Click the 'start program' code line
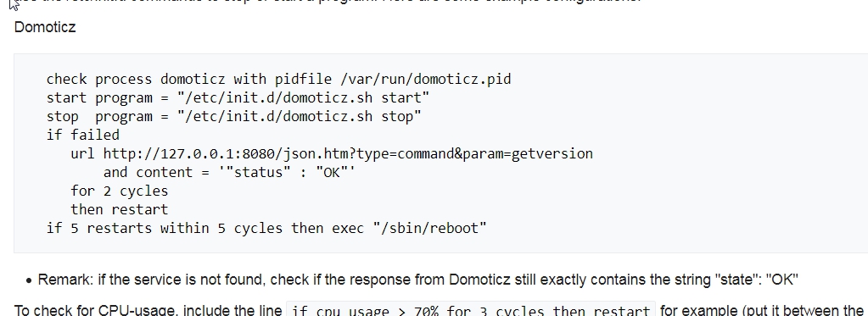 coord(238,97)
